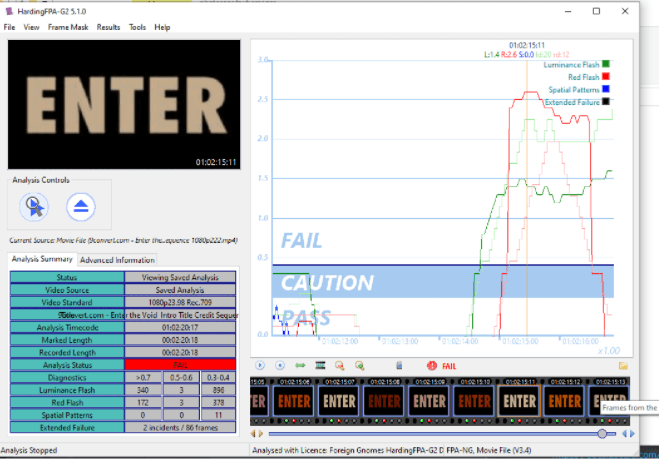661x465 pixels.
Task: Open the View menu
Action: tap(31, 27)
